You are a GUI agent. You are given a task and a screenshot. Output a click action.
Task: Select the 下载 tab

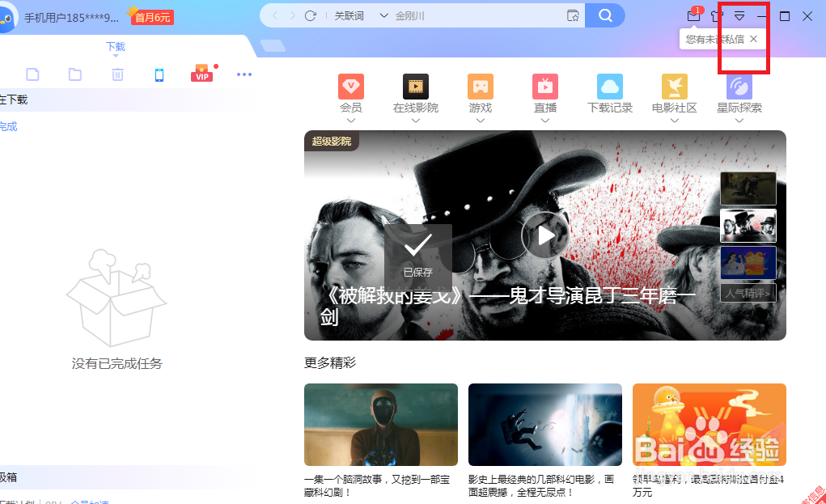116,46
